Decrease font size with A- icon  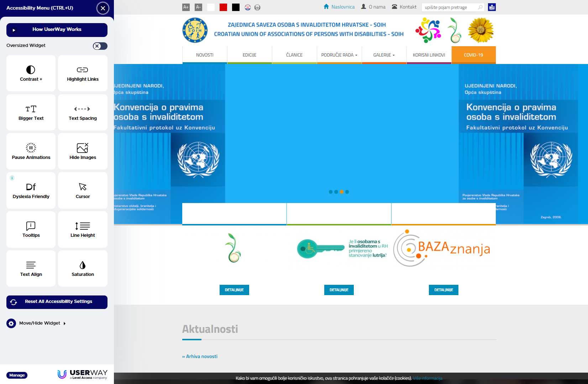[x=198, y=7]
